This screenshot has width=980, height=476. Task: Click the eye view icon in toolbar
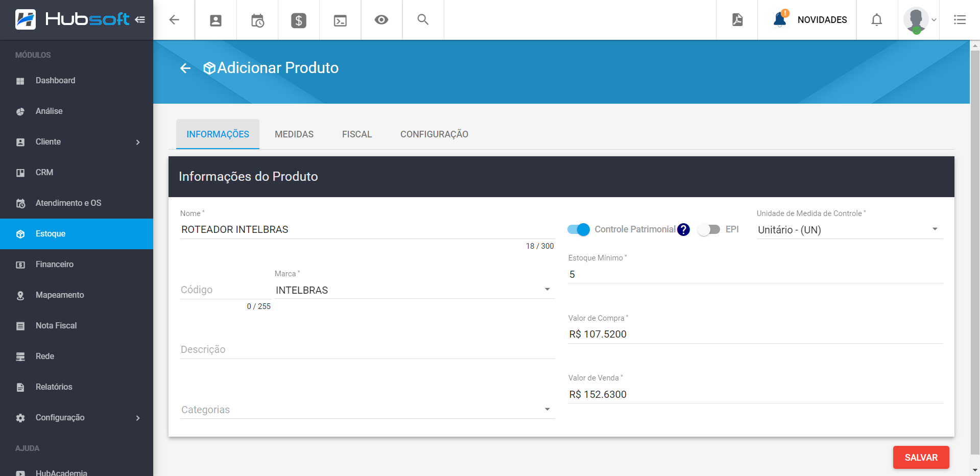[x=381, y=20]
